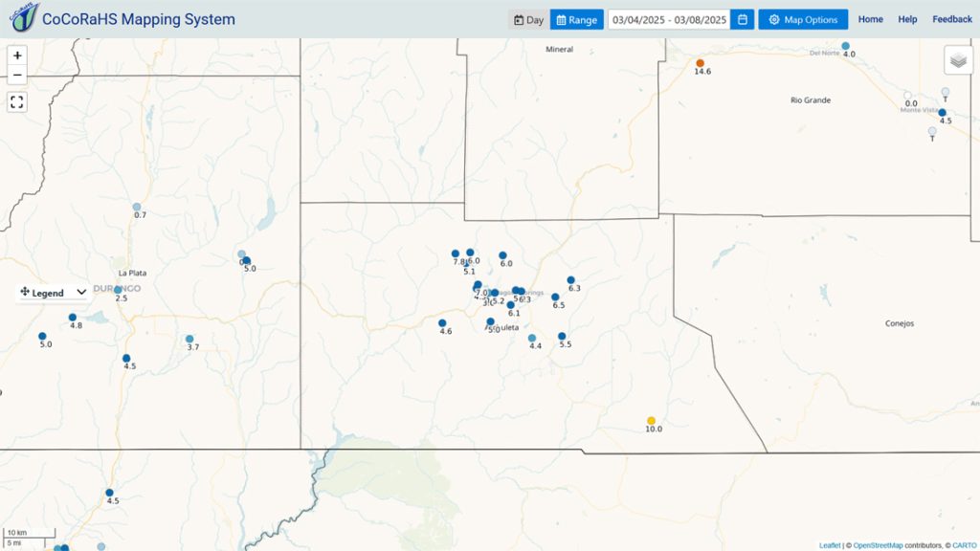Click the CoCoRaHS logo

[x=24, y=17]
